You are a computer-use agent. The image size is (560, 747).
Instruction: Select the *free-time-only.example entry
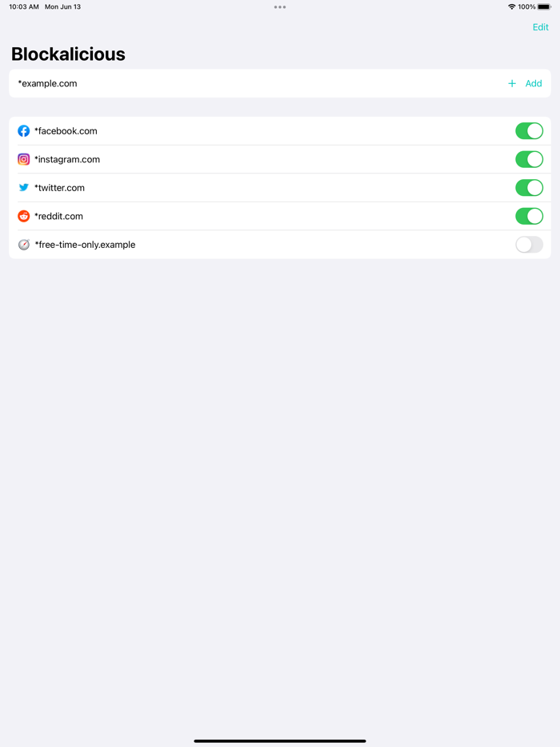(240, 245)
